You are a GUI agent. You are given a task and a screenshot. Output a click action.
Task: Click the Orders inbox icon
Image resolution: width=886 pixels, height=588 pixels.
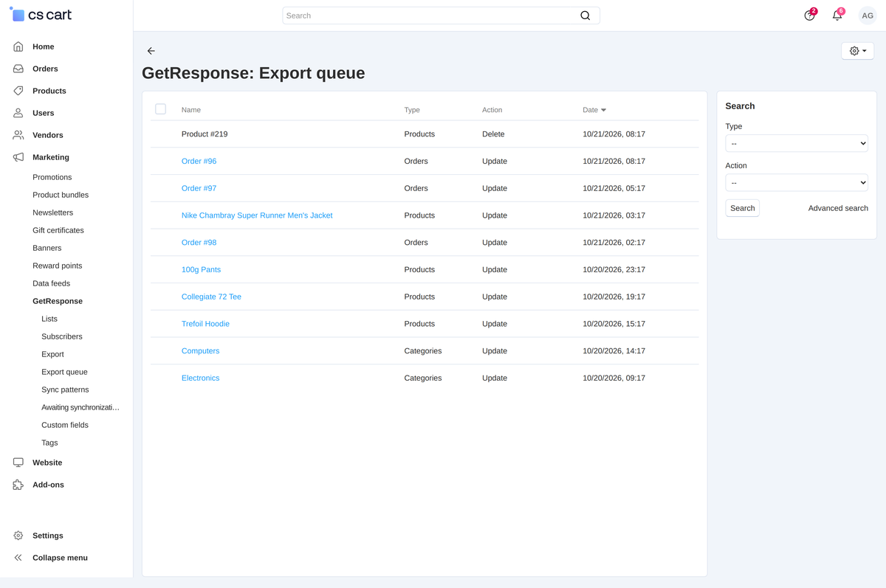18,69
